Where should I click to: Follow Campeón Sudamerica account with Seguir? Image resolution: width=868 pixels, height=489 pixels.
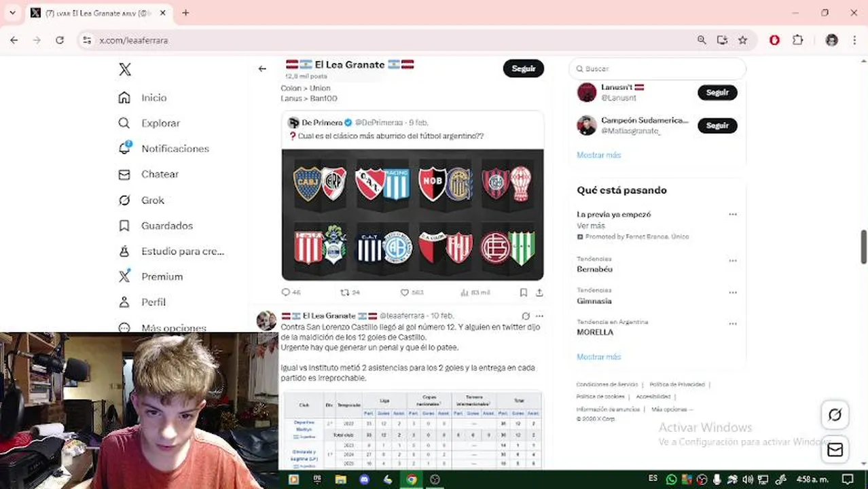[717, 126]
